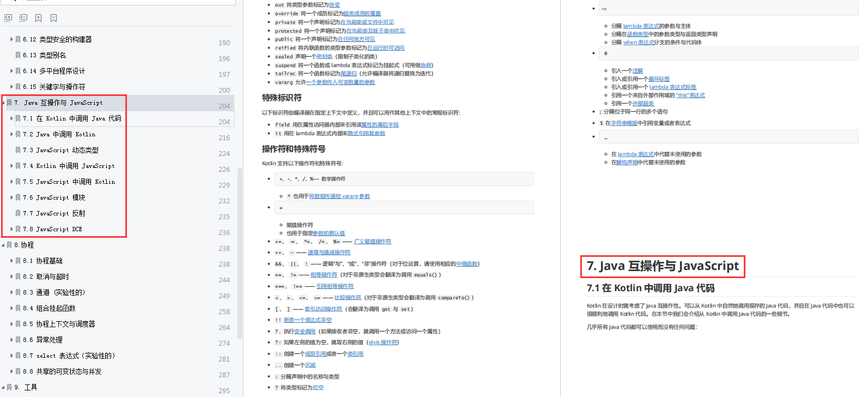Click bookmark icon beside 7.7 JavaScript 反射
The image size is (868, 397).
coord(18,213)
